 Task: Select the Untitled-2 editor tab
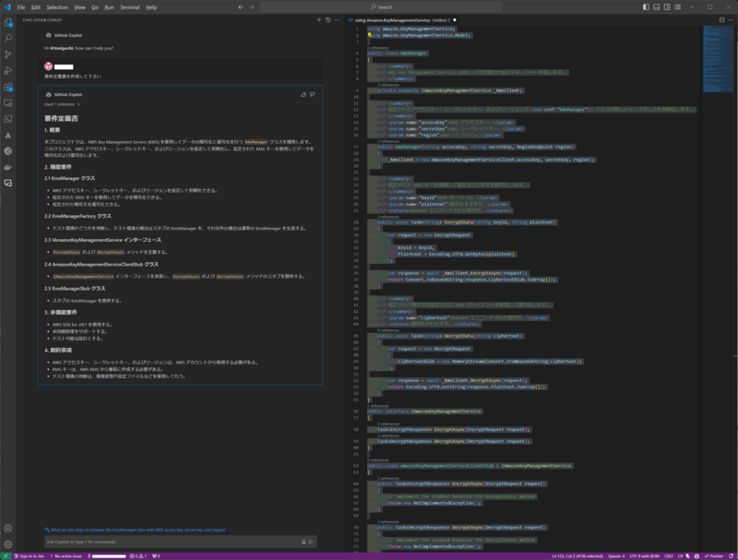pos(402,20)
